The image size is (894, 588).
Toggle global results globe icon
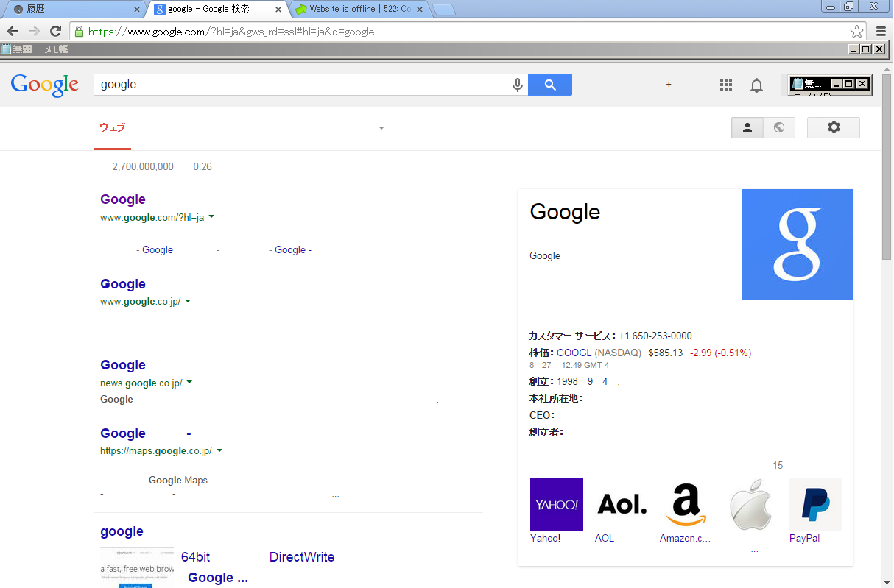pyautogui.click(x=779, y=127)
